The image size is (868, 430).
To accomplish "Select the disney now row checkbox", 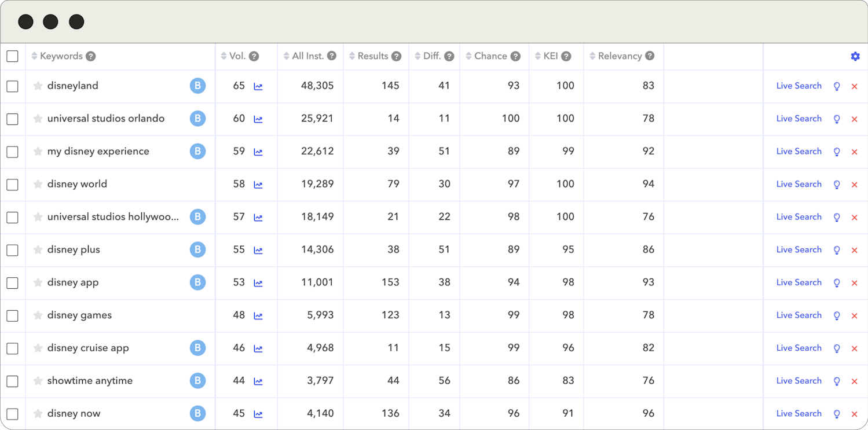I will click(x=12, y=414).
